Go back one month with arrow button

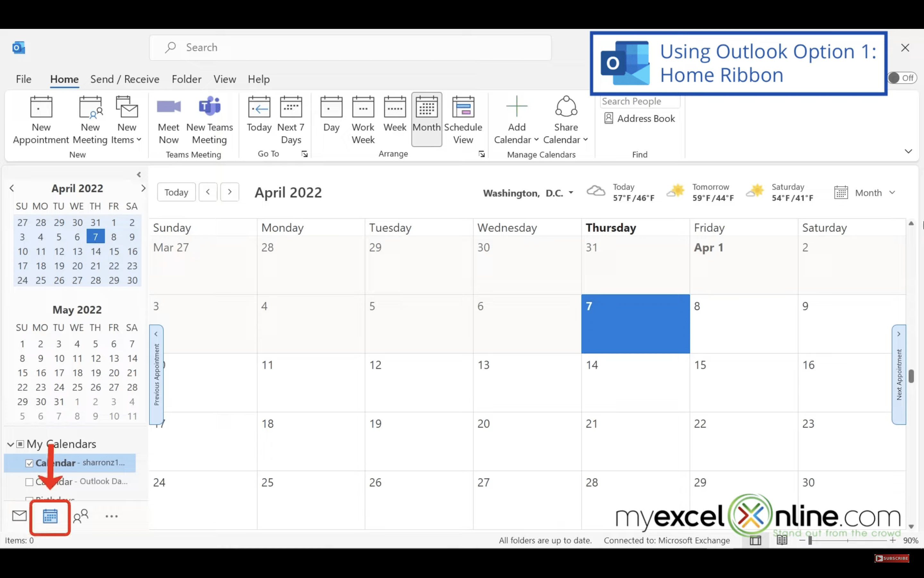point(208,192)
